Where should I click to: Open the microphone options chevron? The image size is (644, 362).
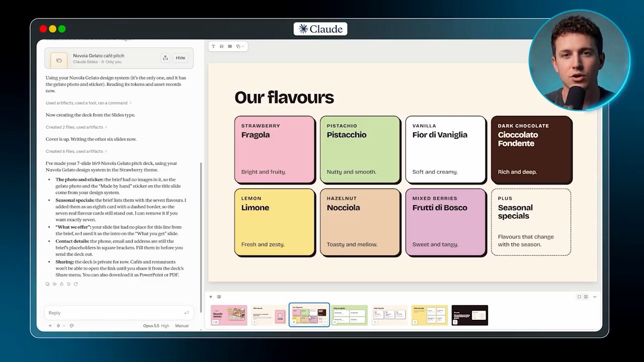pos(64,326)
